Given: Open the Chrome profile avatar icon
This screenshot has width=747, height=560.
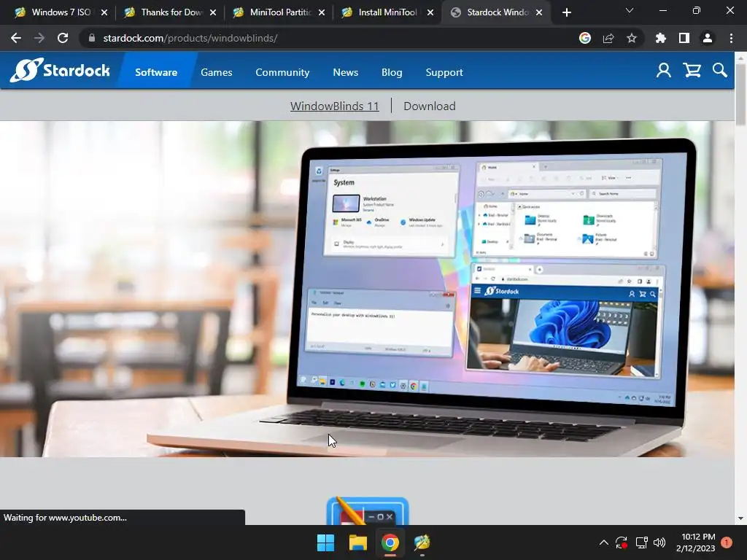Looking at the screenshot, I should pos(708,38).
